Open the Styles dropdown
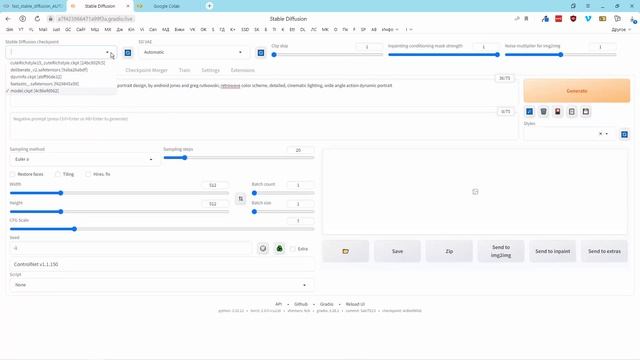640x360 pixels. (x=570, y=134)
